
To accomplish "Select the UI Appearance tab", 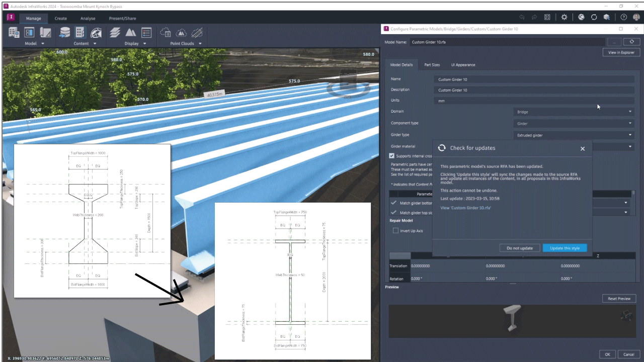I will click(463, 65).
